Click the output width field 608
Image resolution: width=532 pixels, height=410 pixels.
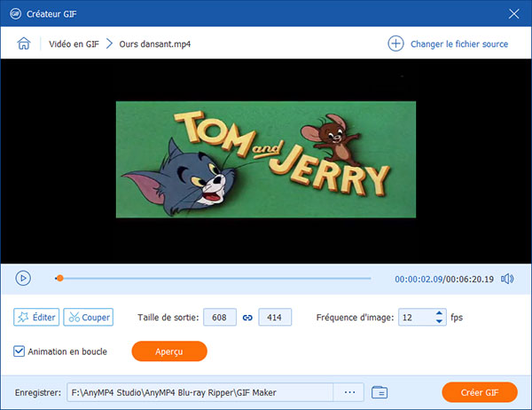220,317
